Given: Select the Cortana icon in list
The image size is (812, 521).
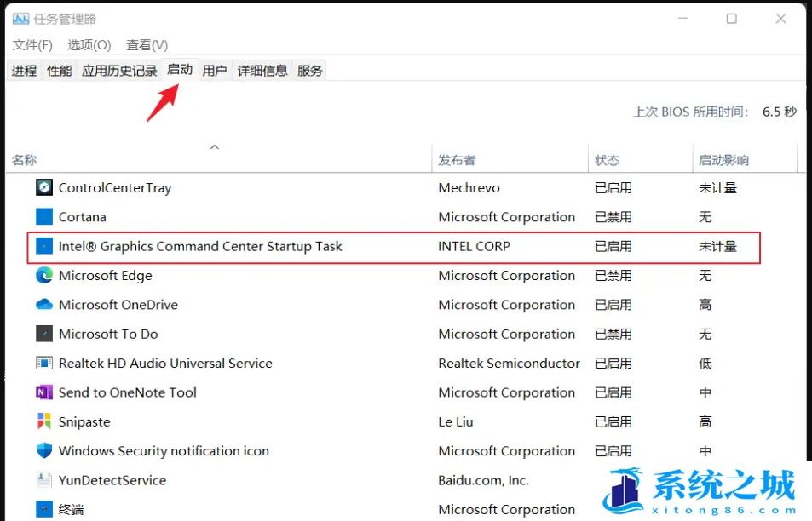Looking at the screenshot, I should 44,217.
